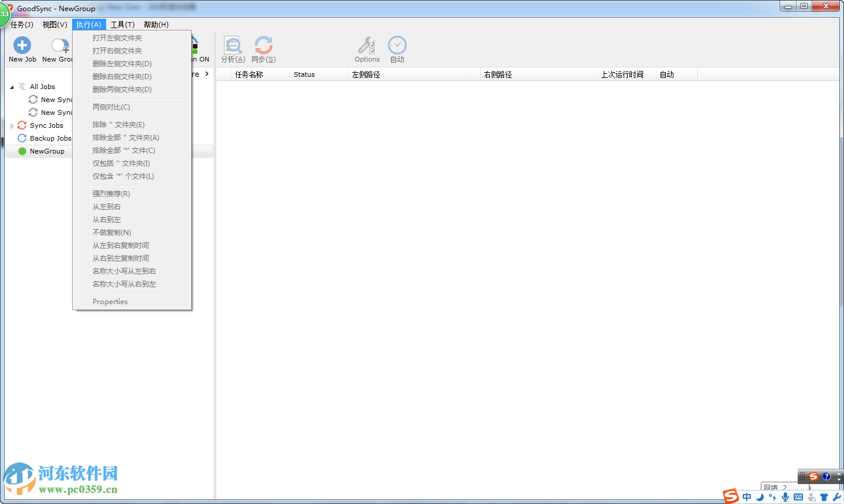
Task: Click the green circle icon beside NewGroup
Action: [22, 151]
